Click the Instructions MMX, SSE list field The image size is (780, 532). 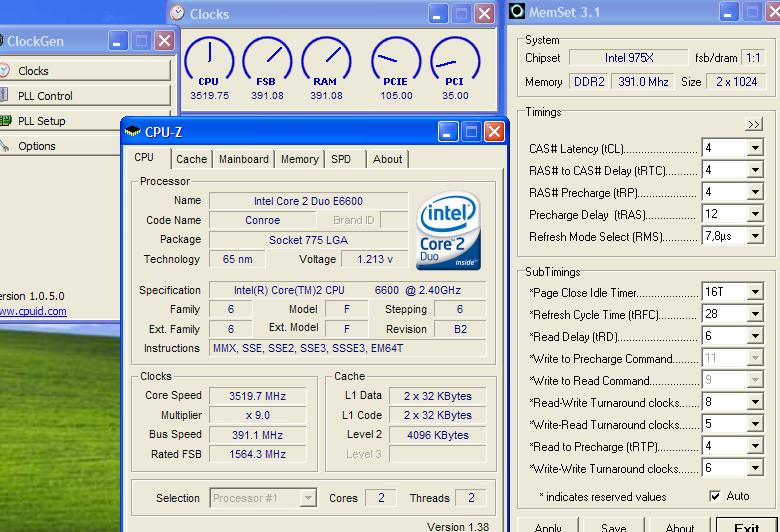(348, 348)
